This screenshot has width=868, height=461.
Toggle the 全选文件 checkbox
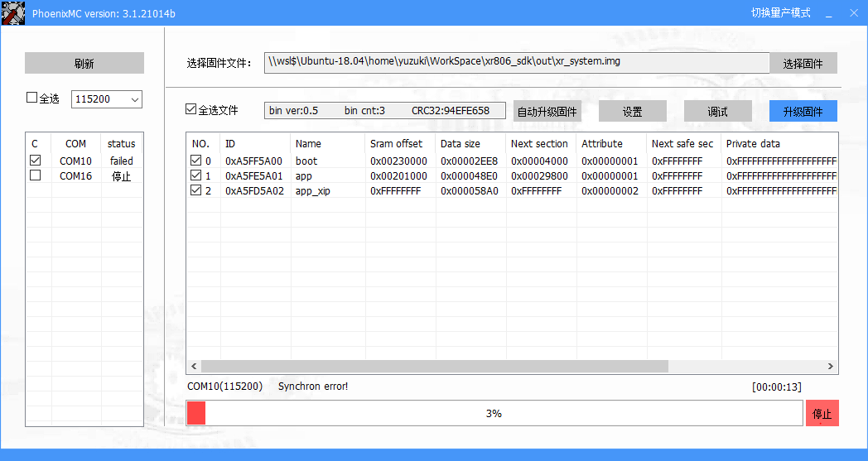coord(191,109)
